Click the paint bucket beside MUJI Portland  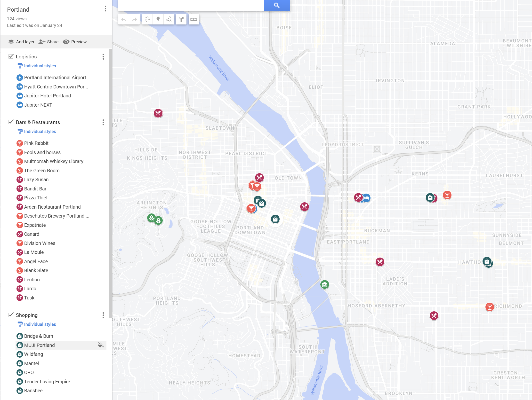pos(101,345)
